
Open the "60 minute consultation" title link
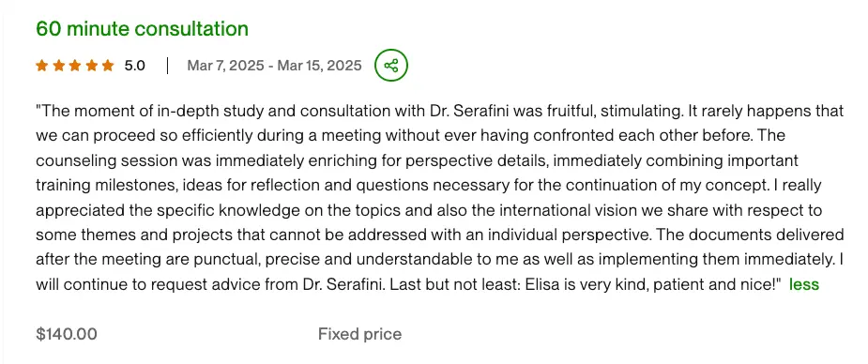coord(143,28)
